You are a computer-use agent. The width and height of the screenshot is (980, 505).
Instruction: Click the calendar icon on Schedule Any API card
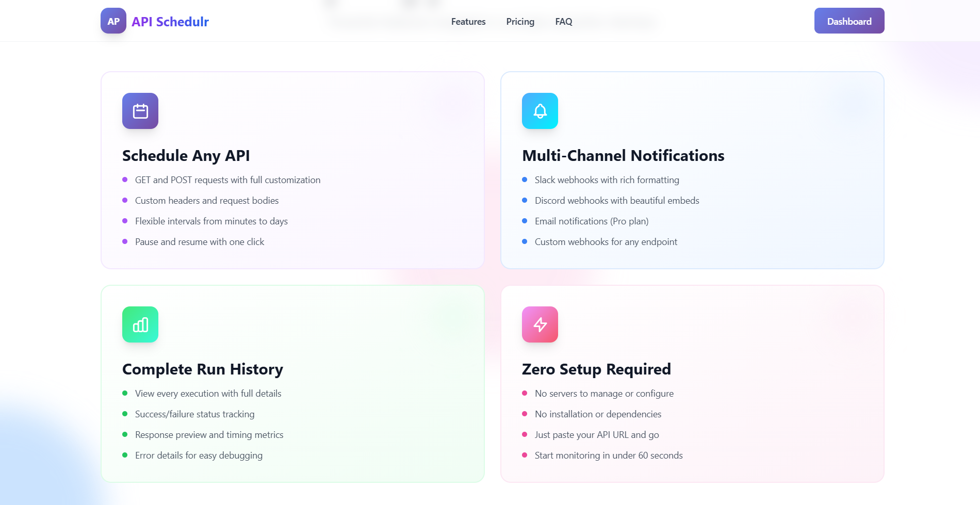[x=140, y=110]
